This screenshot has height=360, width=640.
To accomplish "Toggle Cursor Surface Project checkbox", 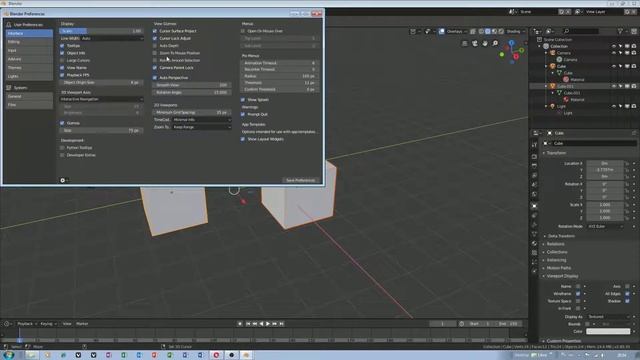I will 155,31.
